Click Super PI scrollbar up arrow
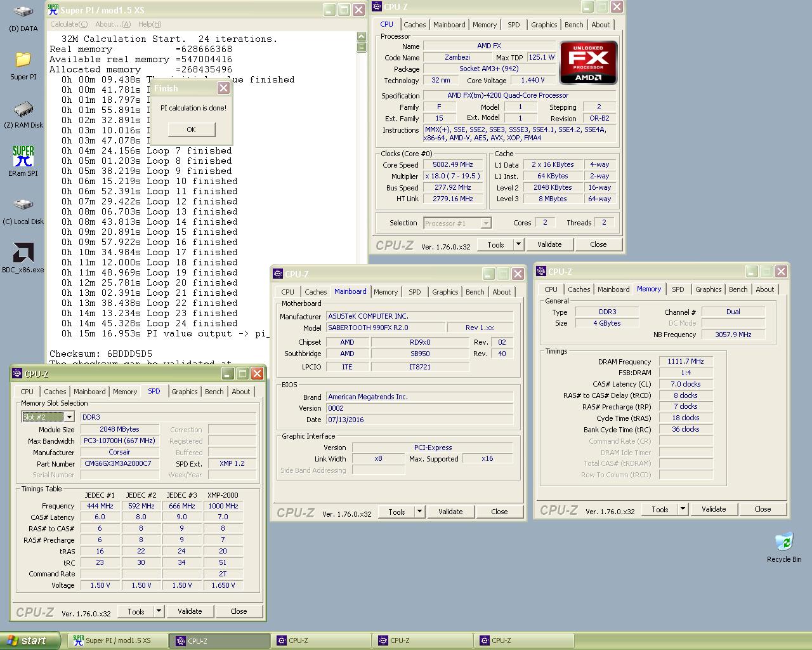Viewport: 812px width, 650px height. pyautogui.click(x=362, y=37)
